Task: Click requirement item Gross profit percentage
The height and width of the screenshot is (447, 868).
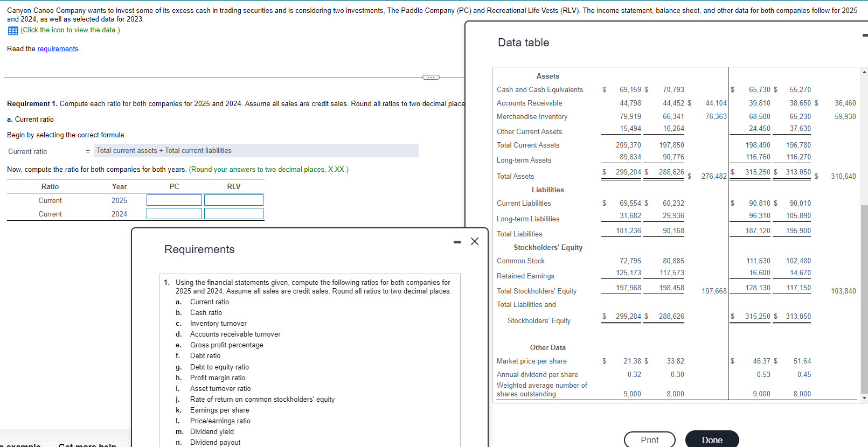Action: pos(226,345)
